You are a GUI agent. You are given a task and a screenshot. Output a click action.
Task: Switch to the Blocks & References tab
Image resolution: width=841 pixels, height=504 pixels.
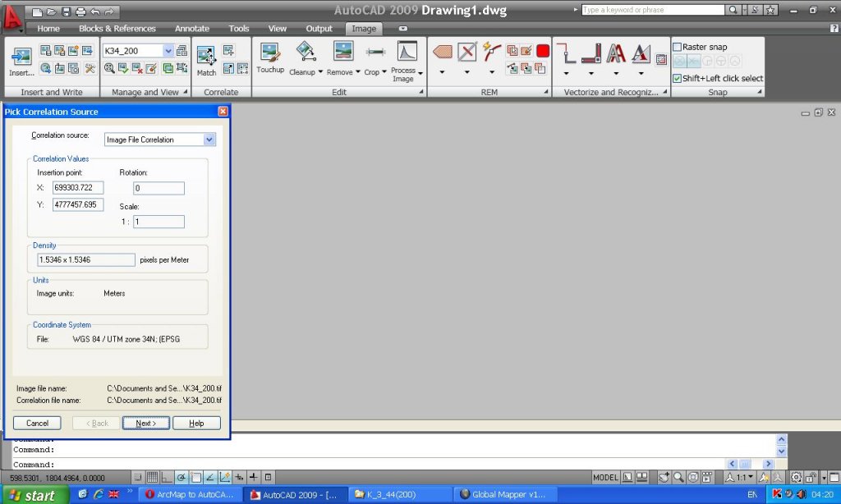(x=117, y=29)
